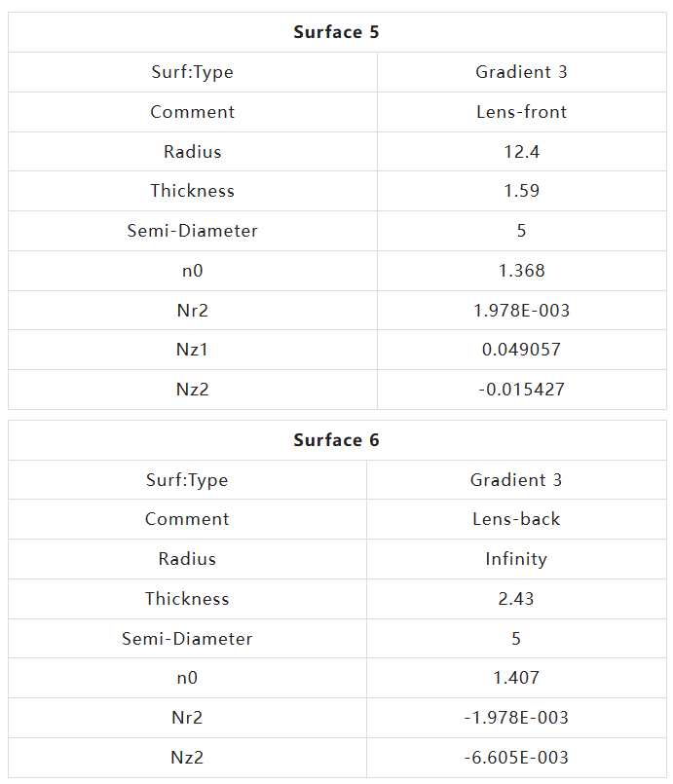673x784 pixels.
Task: Click the Infinity radius value
Action: click(x=516, y=559)
